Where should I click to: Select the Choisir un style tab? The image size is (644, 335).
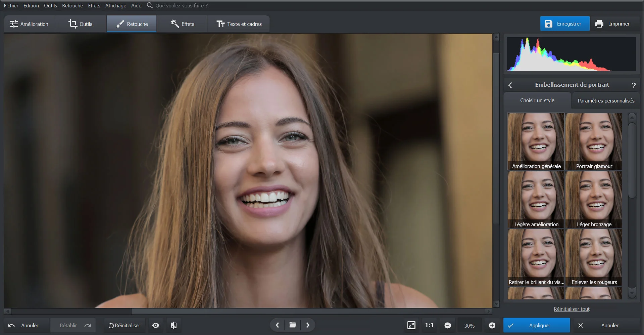coord(537,100)
